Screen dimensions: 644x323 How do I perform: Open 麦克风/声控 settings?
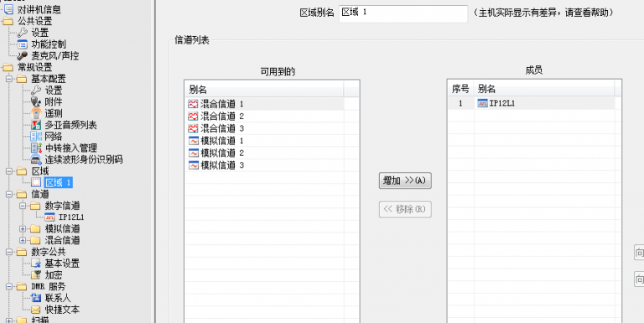coord(55,55)
